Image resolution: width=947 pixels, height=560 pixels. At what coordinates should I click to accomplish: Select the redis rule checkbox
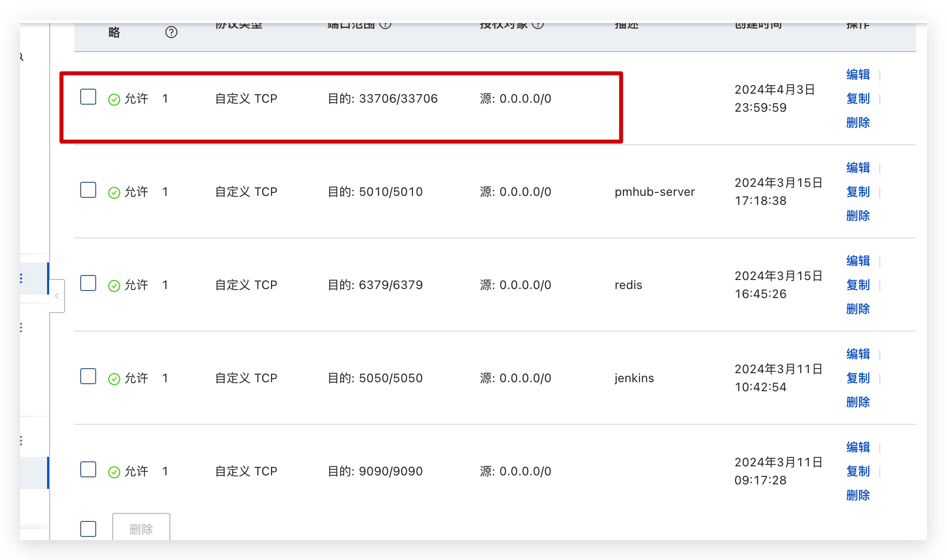click(x=88, y=283)
